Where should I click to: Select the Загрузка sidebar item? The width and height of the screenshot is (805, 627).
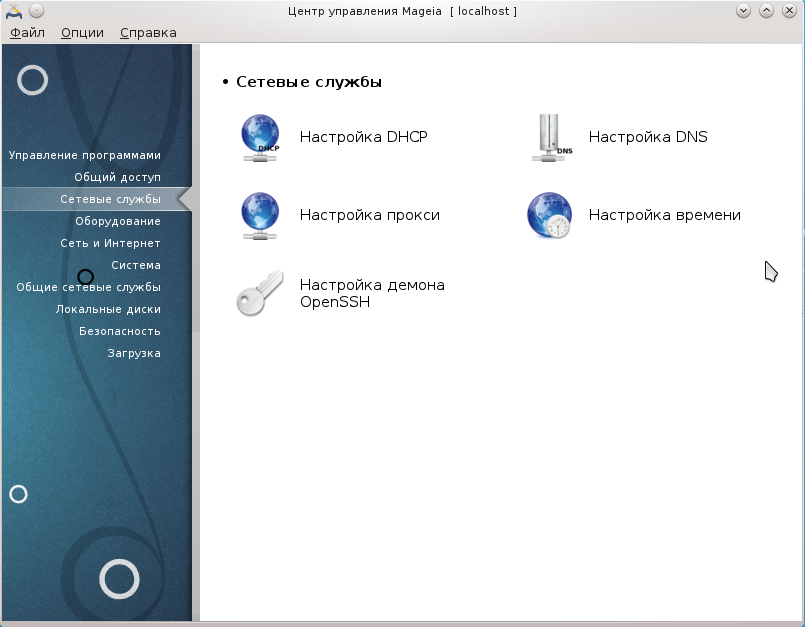point(134,353)
